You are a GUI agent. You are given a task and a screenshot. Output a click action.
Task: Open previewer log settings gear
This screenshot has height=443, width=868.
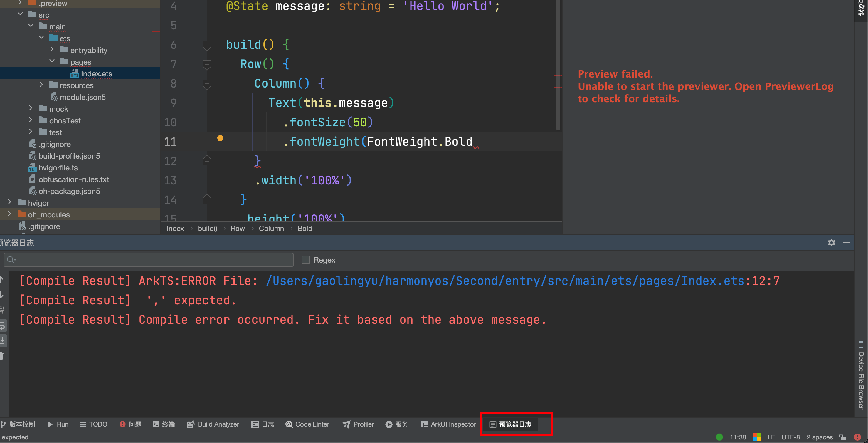tap(831, 243)
